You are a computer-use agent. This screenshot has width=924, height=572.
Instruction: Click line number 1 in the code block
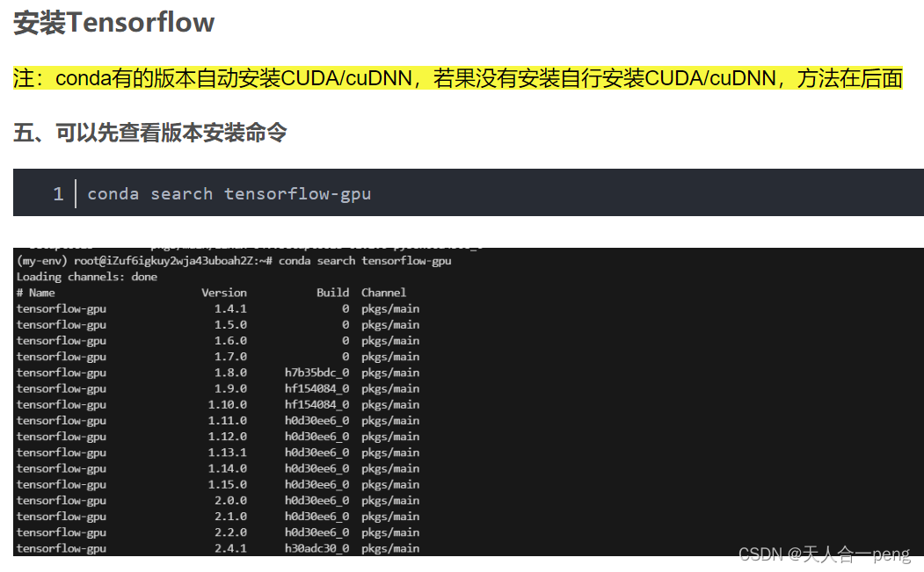coord(58,192)
